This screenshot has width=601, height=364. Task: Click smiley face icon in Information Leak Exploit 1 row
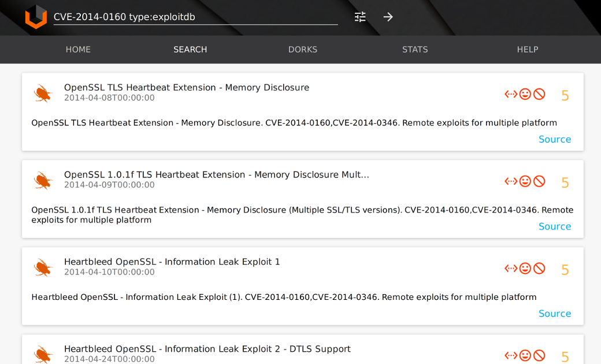(x=525, y=268)
